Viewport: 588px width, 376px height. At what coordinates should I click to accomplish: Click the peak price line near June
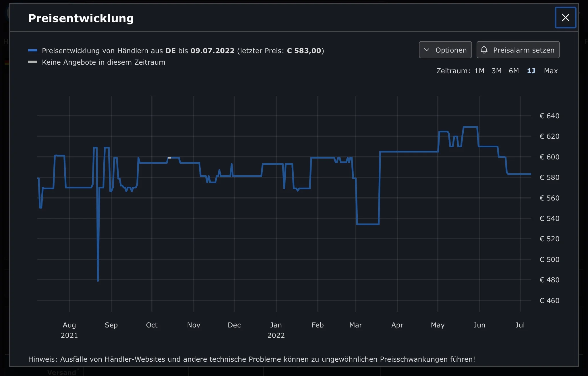tap(470, 127)
